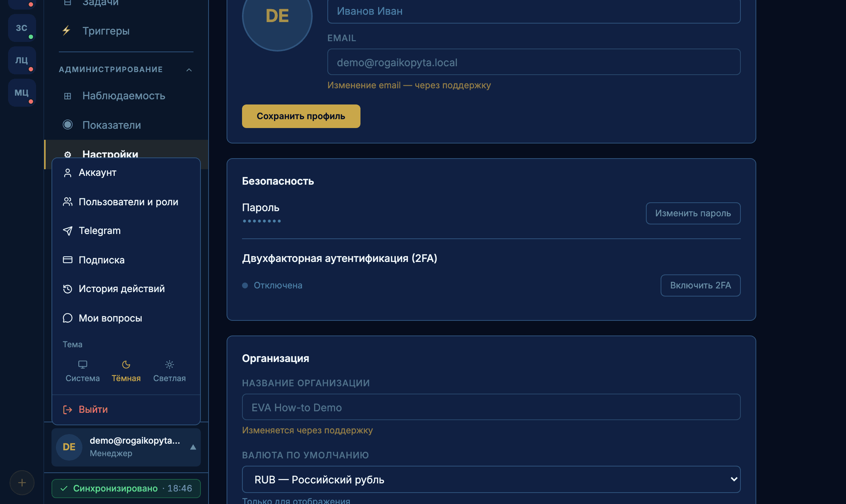846x504 pixels.
Task: Open the default currency dropdown
Action: 491,479
